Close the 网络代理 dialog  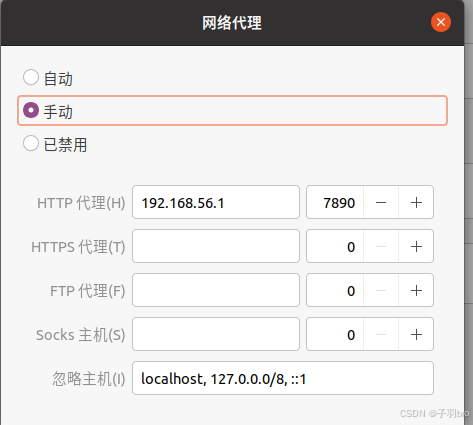[441, 22]
